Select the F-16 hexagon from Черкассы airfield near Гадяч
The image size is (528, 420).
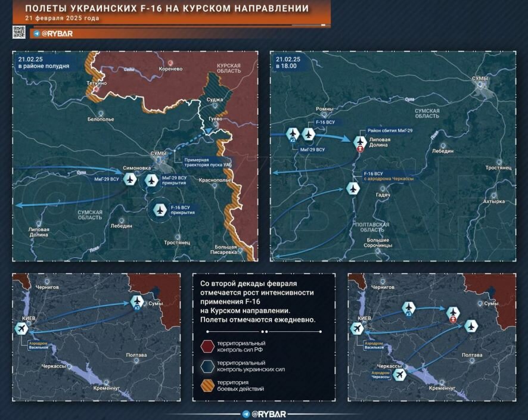[353, 188]
